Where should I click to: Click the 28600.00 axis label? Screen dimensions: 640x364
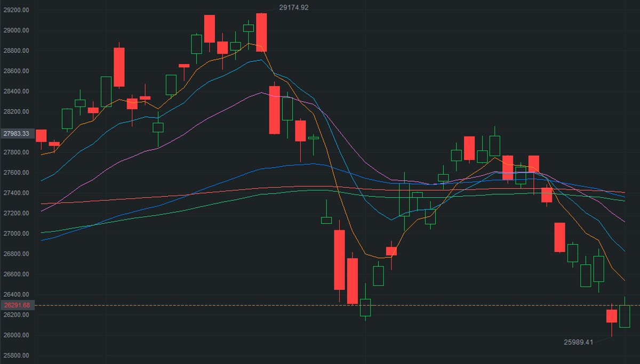[x=16, y=71]
